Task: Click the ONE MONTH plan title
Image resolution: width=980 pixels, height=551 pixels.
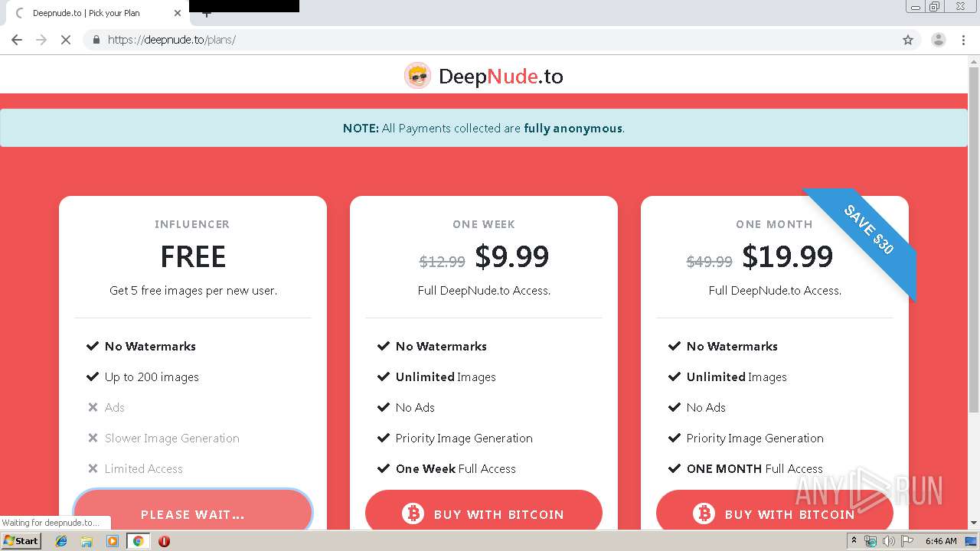Action: tap(774, 224)
